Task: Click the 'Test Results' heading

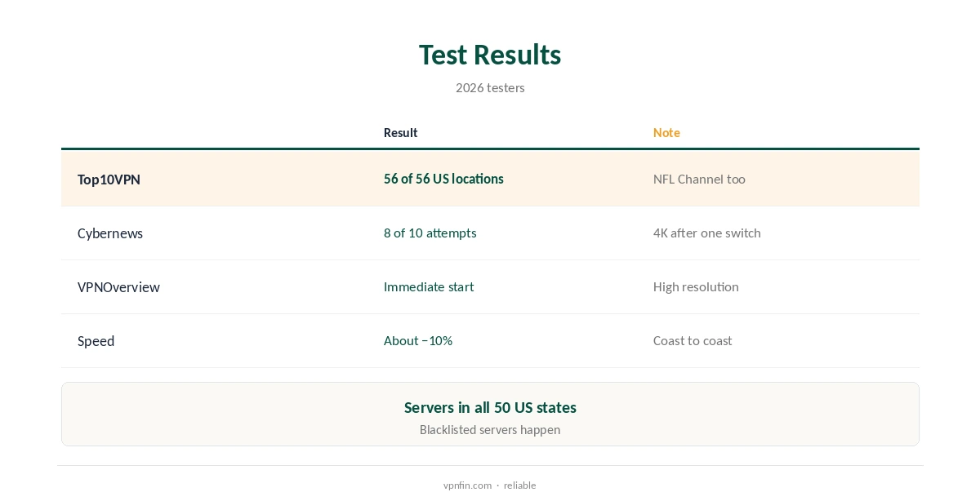Action: [490, 55]
